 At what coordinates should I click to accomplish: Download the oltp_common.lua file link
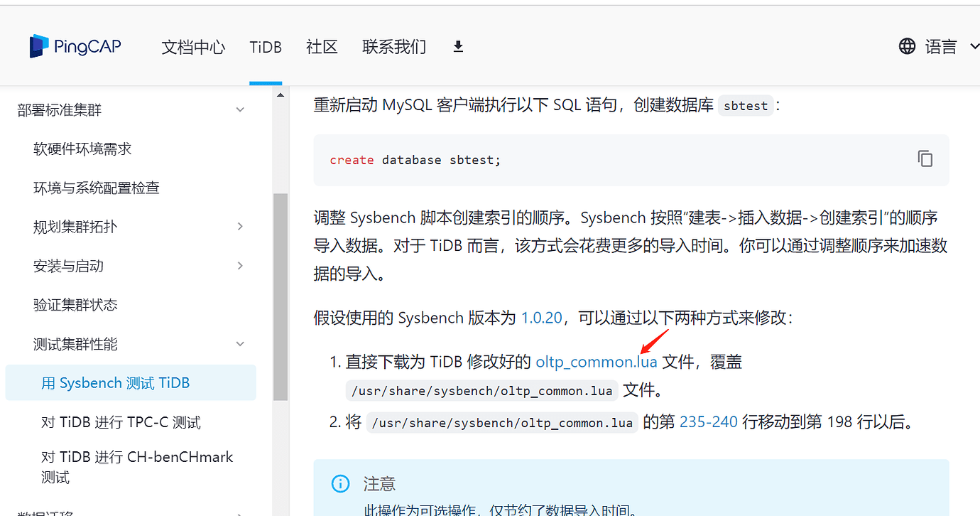[x=596, y=362]
